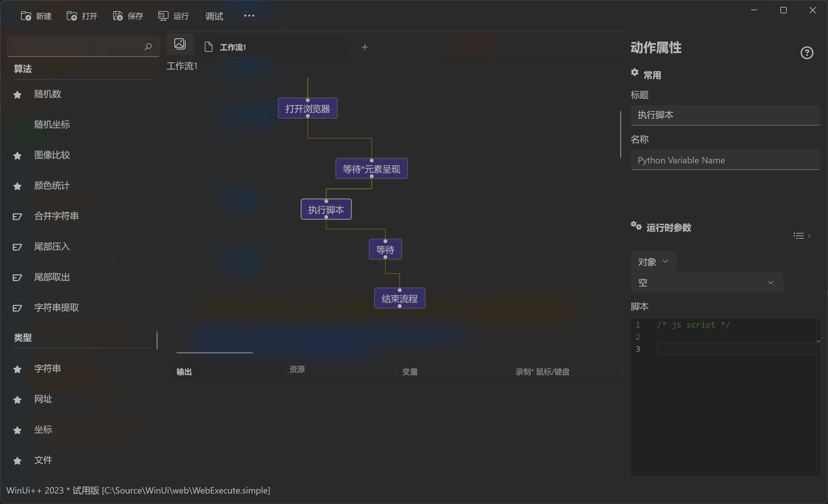
Task: Click the search magnifier icon
Action: click(148, 47)
